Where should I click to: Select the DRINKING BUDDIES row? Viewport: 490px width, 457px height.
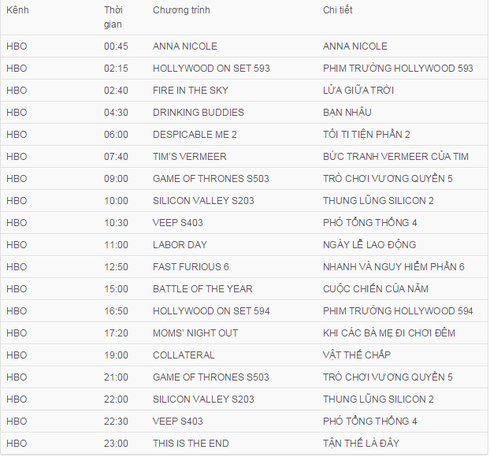tap(244, 112)
